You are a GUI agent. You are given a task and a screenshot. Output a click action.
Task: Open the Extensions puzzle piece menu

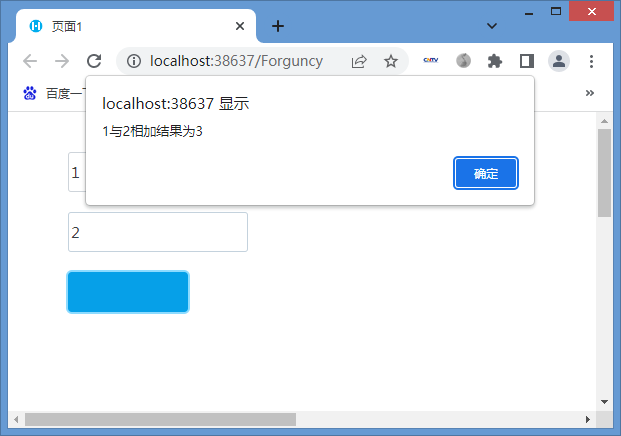(495, 61)
